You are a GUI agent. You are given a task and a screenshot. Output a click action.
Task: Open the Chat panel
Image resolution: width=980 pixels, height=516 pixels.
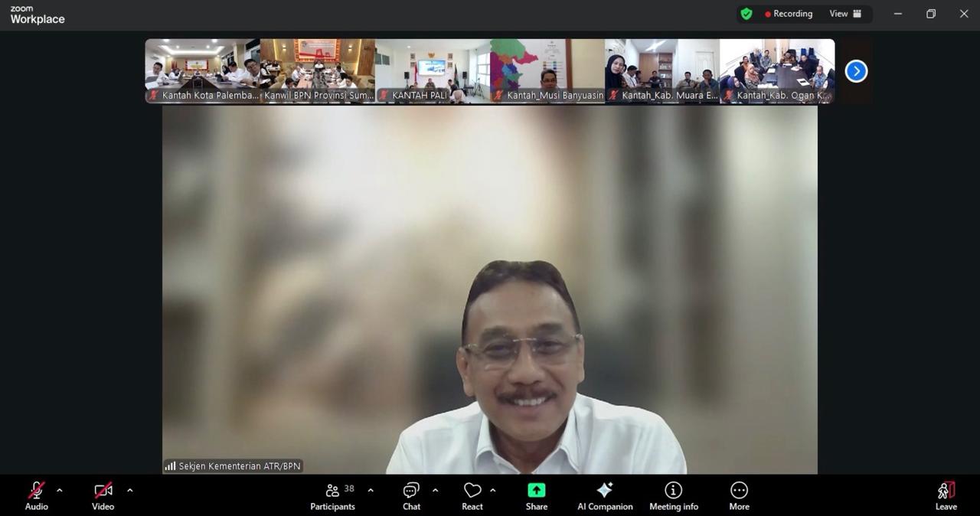pyautogui.click(x=411, y=495)
